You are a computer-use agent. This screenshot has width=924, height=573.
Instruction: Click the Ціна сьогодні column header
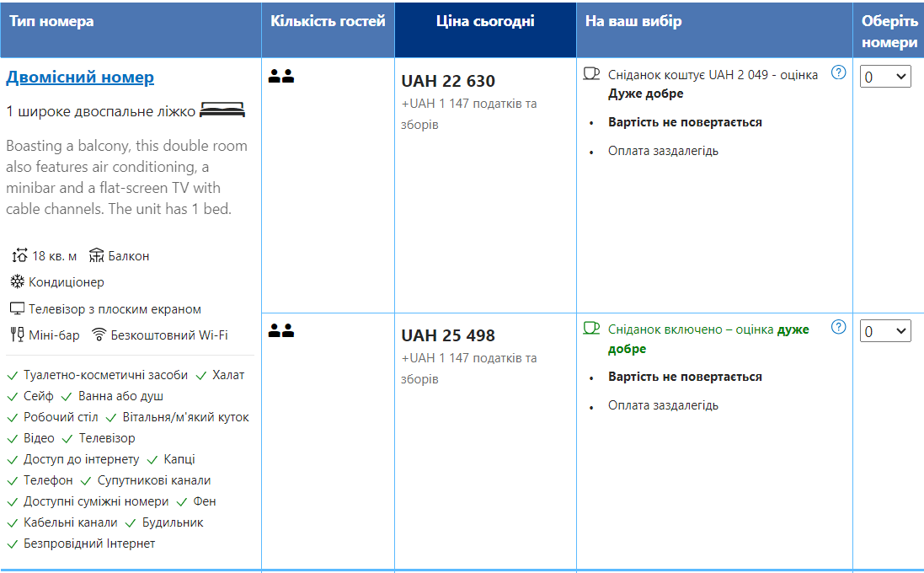coord(485,22)
